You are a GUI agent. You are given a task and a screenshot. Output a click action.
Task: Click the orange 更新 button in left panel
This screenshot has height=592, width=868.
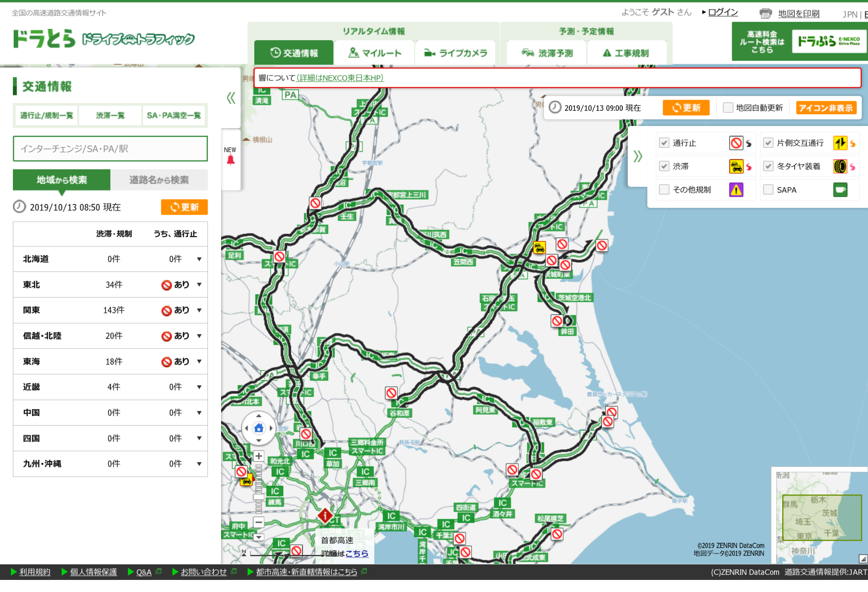pyautogui.click(x=184, y=207)
